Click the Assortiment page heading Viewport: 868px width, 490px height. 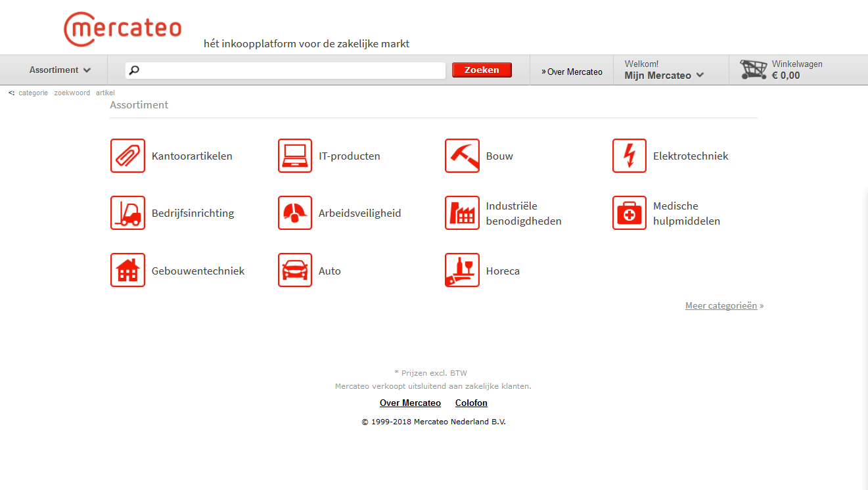click(x=139, y=104)
